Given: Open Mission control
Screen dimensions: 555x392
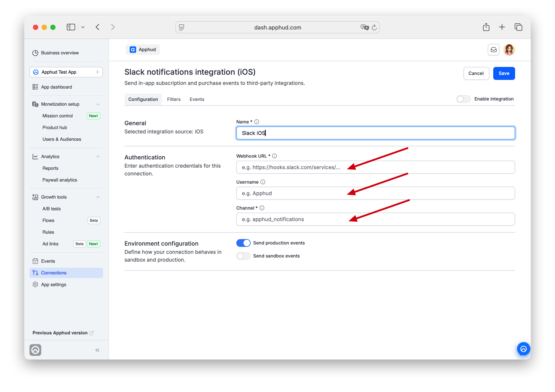Looking at the screenshot, I should point(57,116).
